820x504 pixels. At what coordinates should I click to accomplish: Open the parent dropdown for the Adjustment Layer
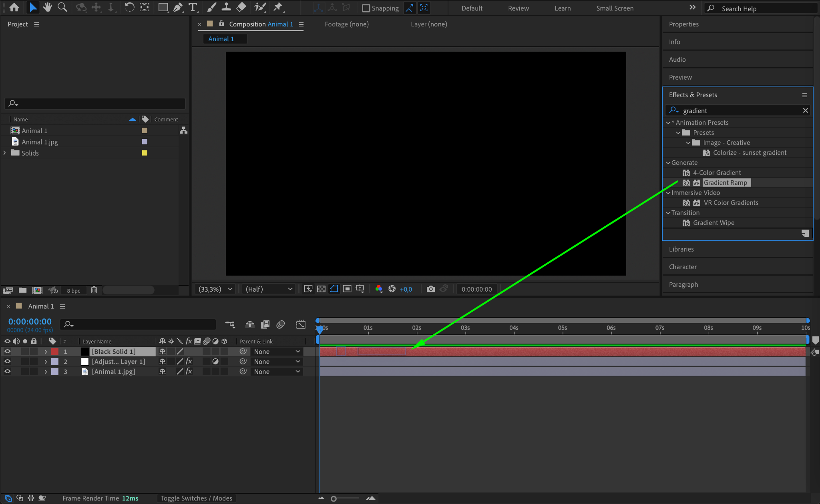pyautogui.click(x=276, y=362)
